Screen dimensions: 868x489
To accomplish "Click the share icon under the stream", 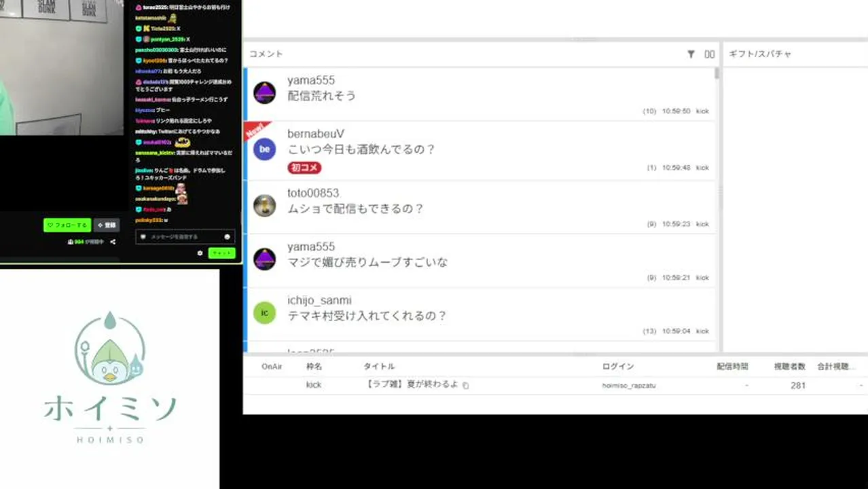I will tap(113, 242).
